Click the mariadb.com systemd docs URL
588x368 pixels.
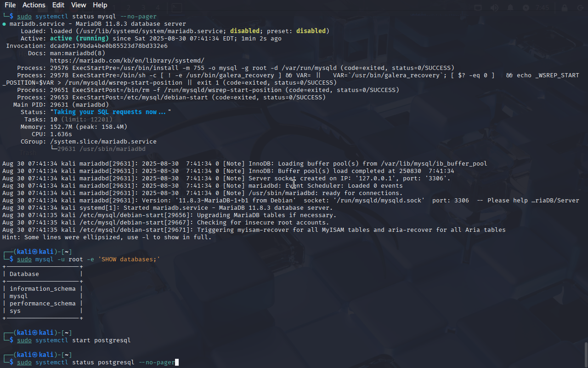[x=127, y=61]
